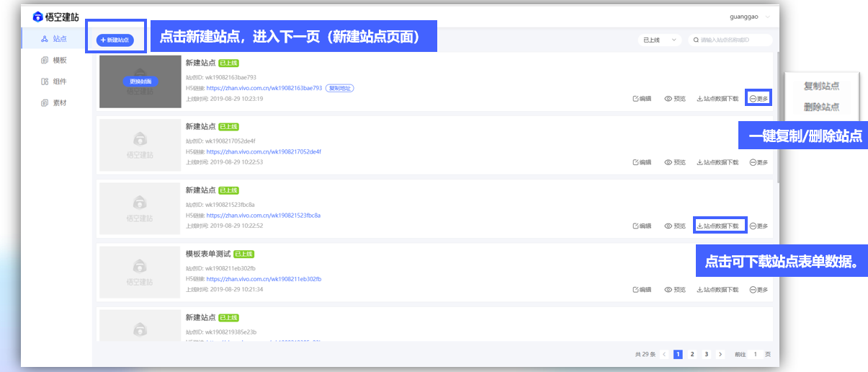Open the 素材 materials section icon
868x372 pixels.
(x=45, y=103)
